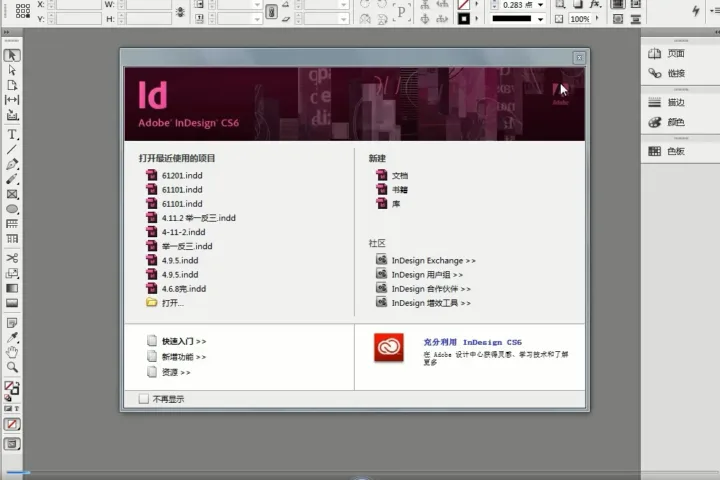Image resolution: width=720 pixels, height=480 pixels.
Task: Select the Ellipse tool
Action: [12, 209]
